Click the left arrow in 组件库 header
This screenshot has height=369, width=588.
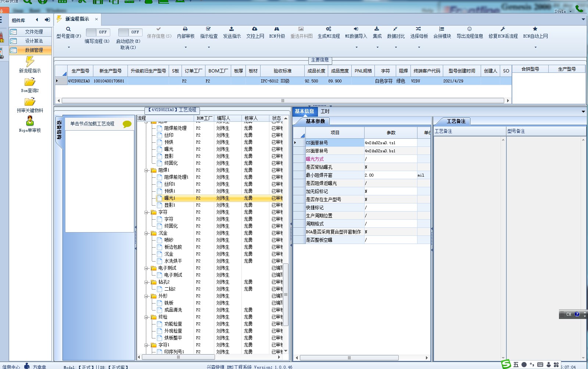[37, 20]
